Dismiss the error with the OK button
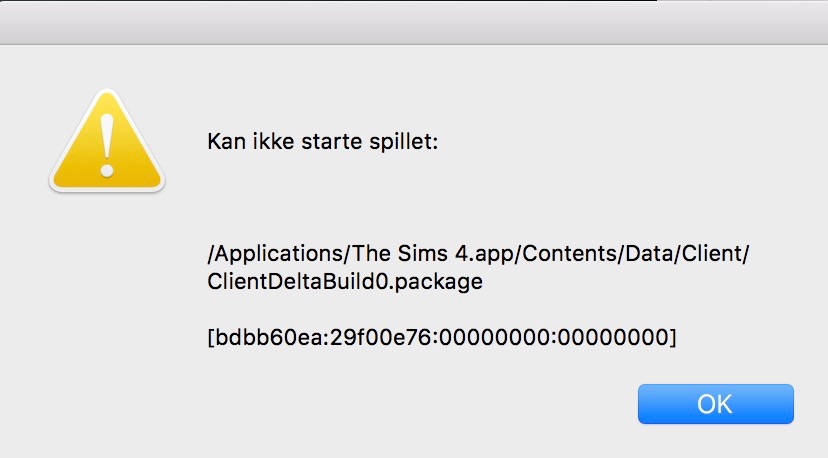 click(x=716, y=404)
